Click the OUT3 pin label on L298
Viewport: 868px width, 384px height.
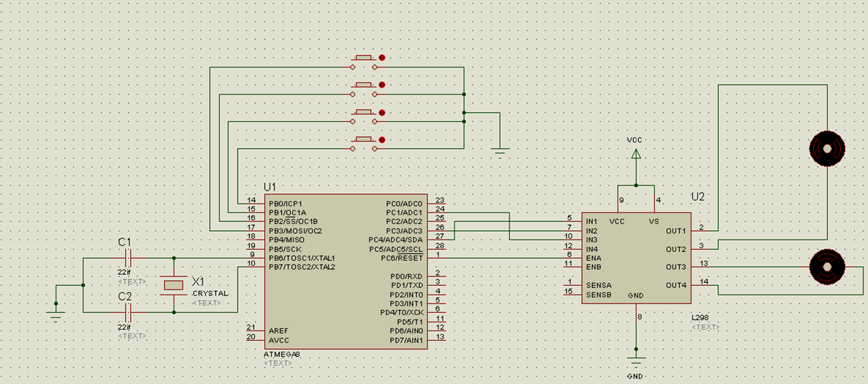676,267
